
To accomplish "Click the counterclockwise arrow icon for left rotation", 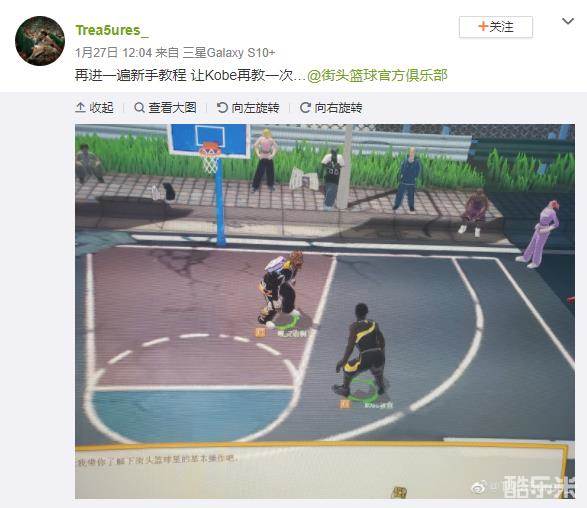I will (x=222, y=108).
